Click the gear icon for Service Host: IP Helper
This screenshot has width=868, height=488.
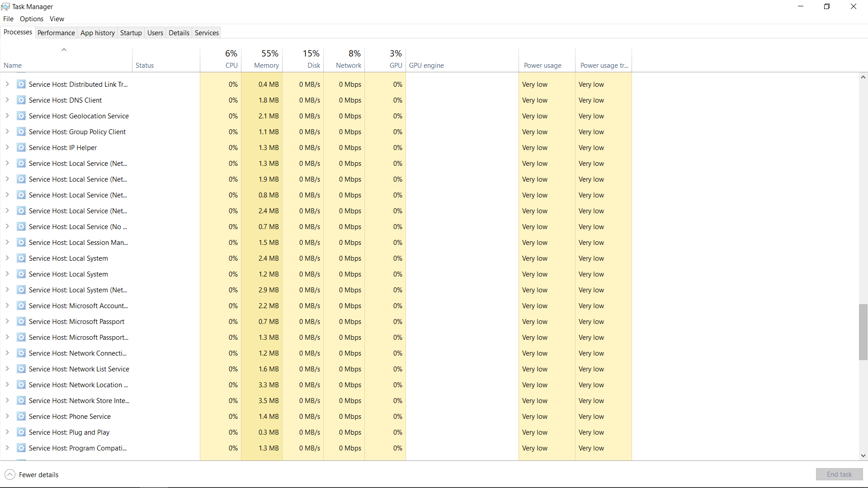(x=21, y=148)
